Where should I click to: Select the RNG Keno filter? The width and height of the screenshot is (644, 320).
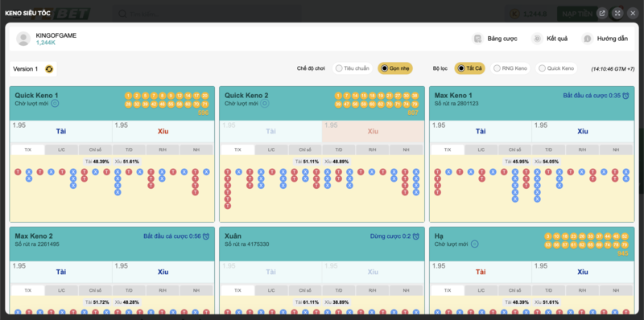pyautogui.click(x=510, y=68)
